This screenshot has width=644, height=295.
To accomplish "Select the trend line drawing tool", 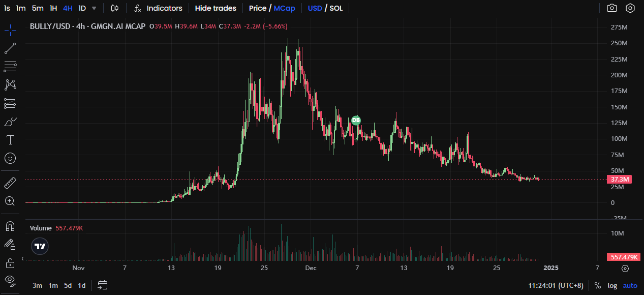I will pyautogui.click(x=10, y=48).
